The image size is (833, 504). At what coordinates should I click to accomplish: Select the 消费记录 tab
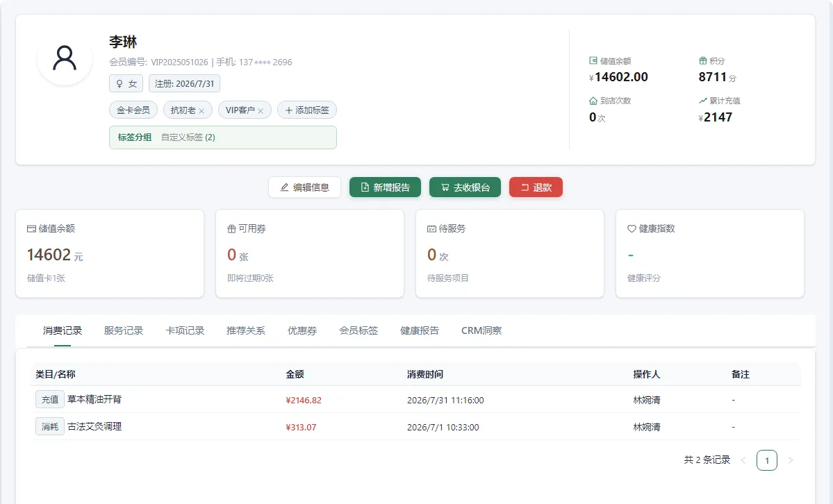coord(62,331)
